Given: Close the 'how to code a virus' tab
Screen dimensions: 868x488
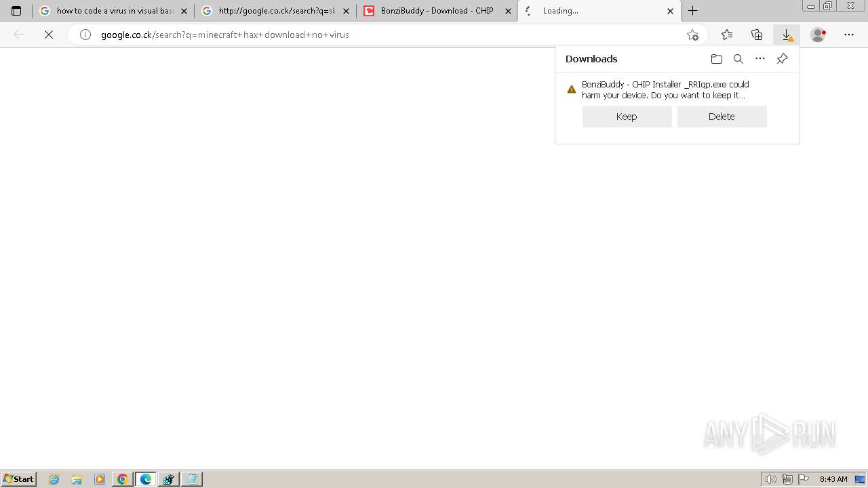Looking at the screenshot, I should pos(184,11).
